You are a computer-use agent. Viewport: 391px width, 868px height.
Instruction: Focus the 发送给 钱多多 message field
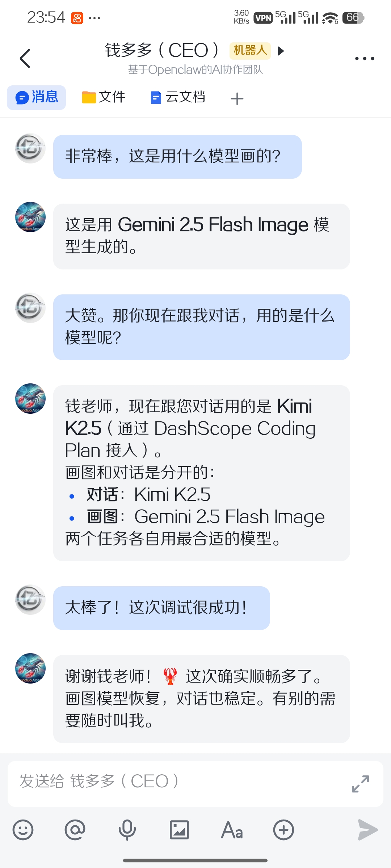tap(195, 784)
